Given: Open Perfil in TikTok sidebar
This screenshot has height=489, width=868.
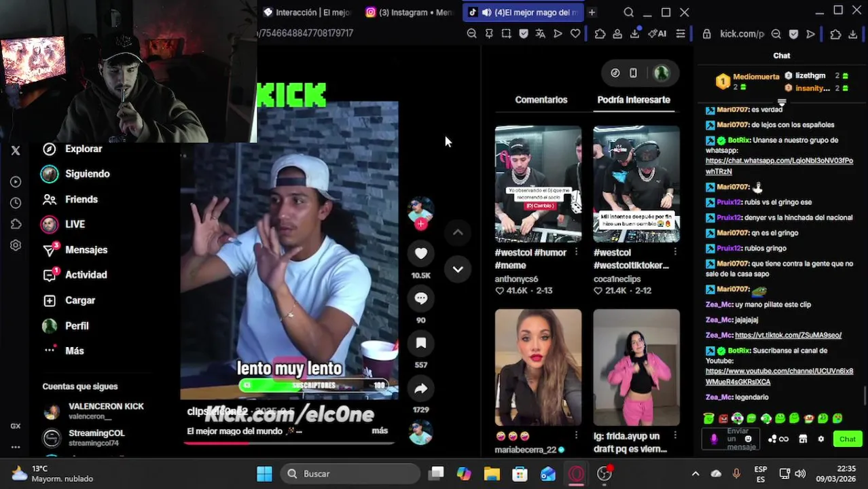Looking at the screenshot, I should [66, 326].
